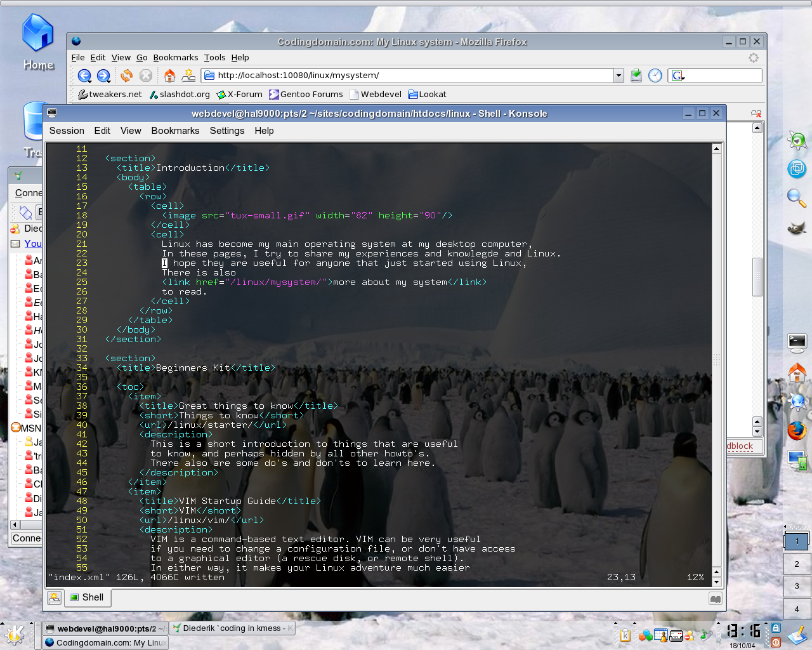Click the green gear icon in side panel

click(797, 140)
